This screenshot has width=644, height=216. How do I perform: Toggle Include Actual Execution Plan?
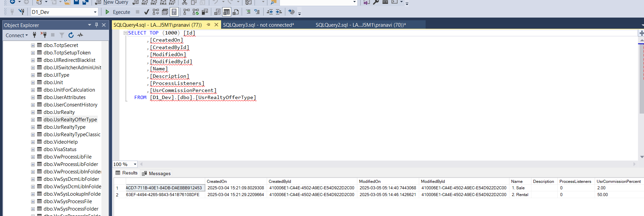click(187, 12)
